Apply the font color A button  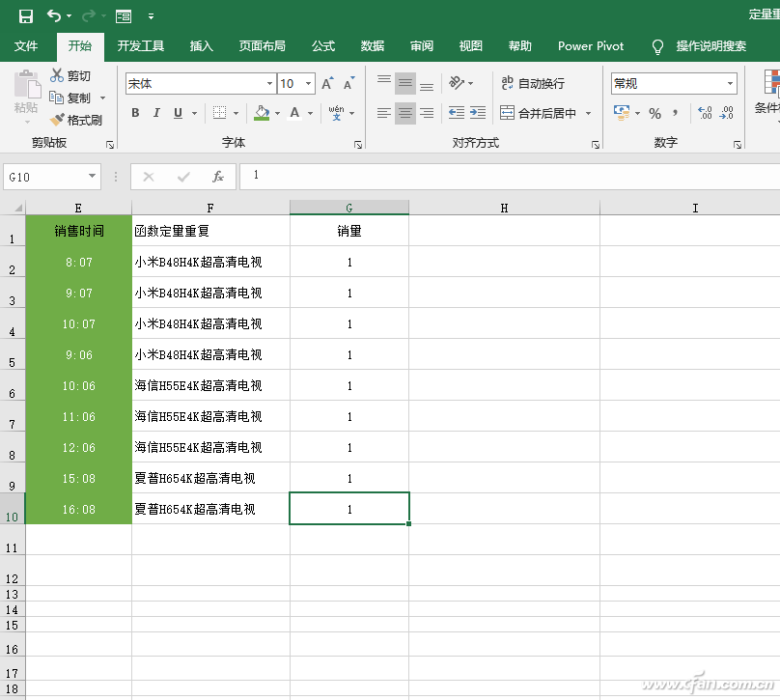295,113
